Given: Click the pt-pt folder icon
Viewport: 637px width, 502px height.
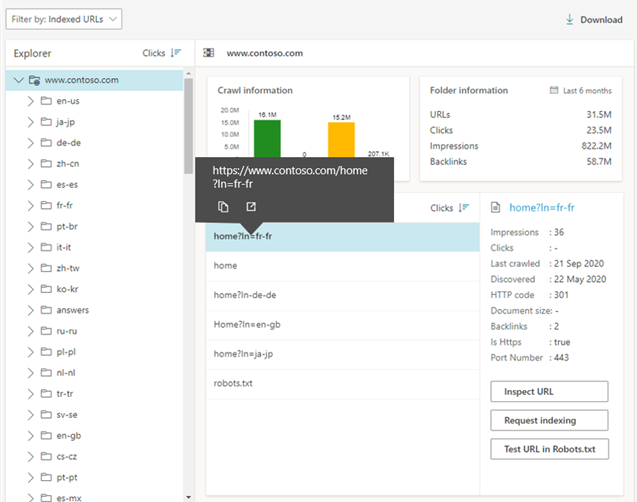Looking at the screenshot, I should click(46, 477).
